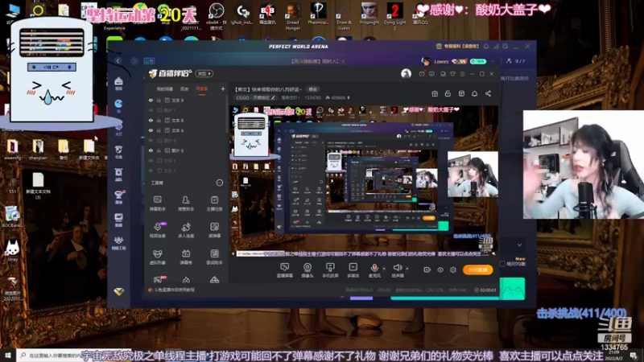Screen dimensions: 644x362
Task: Open the 弹幕秀 danmaku show tool
Action: coord(186,257)
